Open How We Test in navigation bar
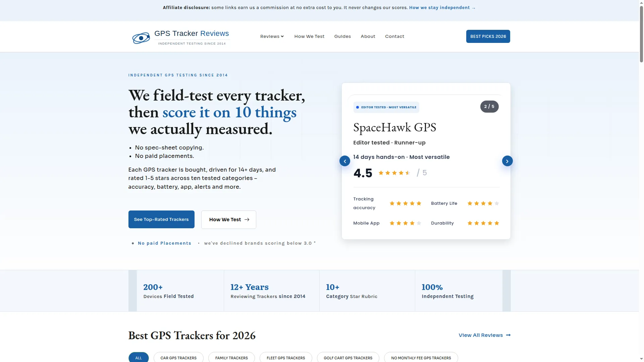This screenshot has width=644, height=362. pyautogui.click(x=309, y=36)
